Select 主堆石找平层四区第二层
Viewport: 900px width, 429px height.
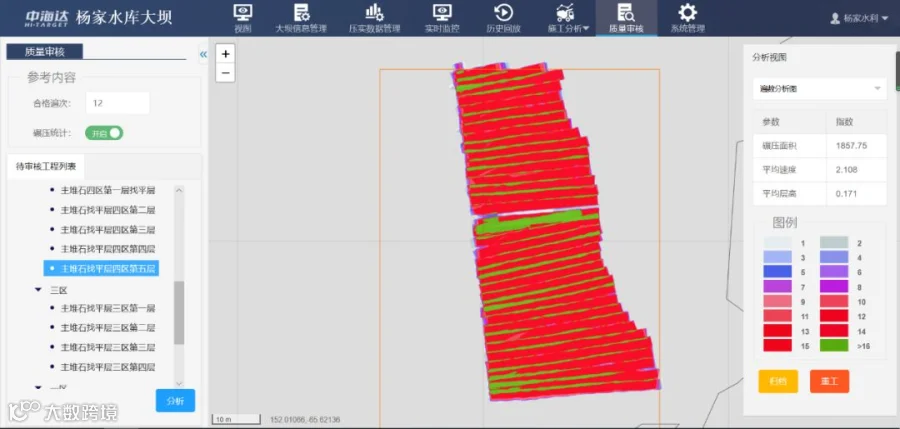[x=108, y=210]
